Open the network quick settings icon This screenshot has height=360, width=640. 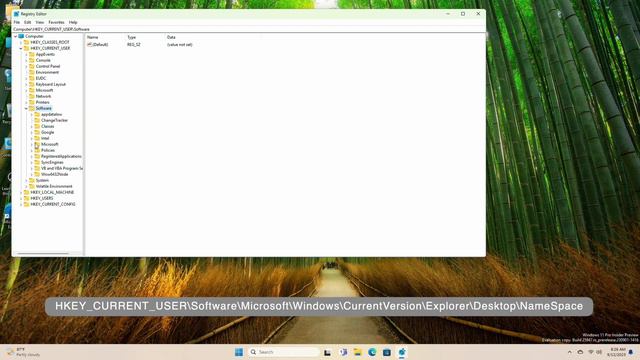[591, 352]
